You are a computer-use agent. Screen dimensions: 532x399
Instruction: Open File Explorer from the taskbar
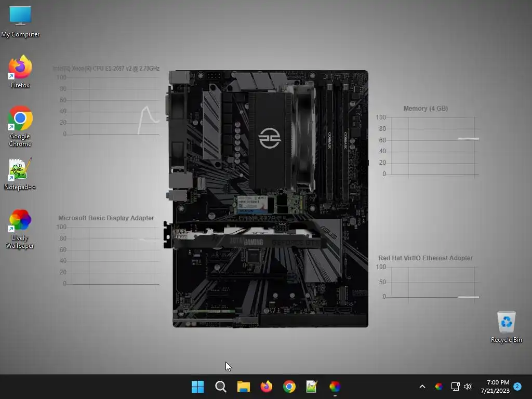(x=243, y=387)
